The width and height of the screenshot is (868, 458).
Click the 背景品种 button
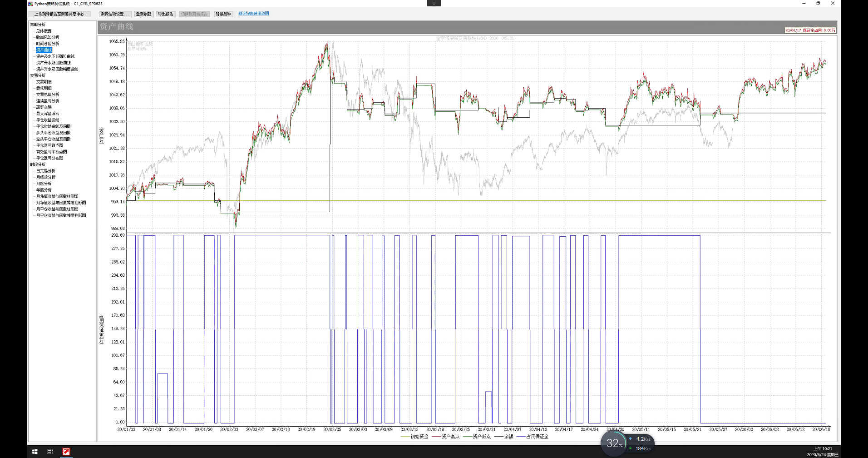click(x=223, y=14)
